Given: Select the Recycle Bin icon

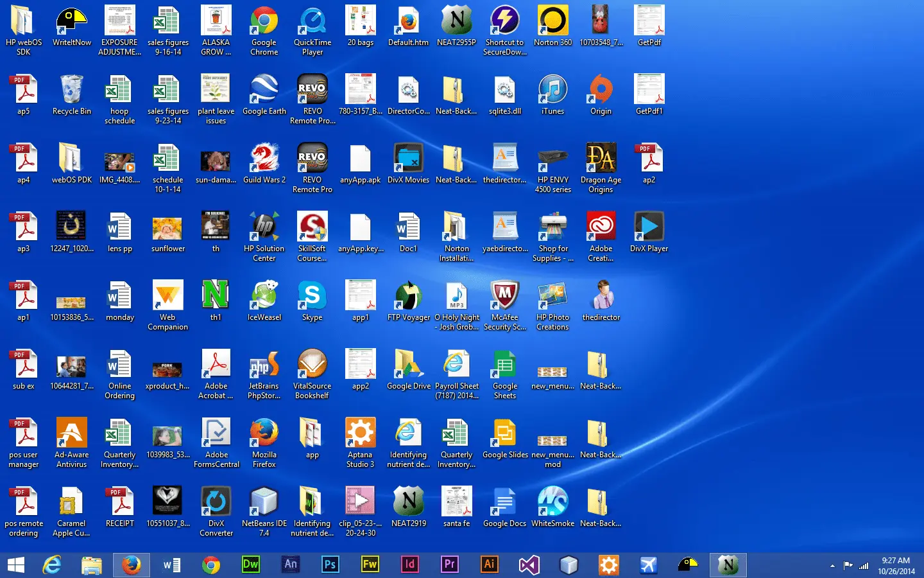Looking at the screenshot, I should click(71, 91).
